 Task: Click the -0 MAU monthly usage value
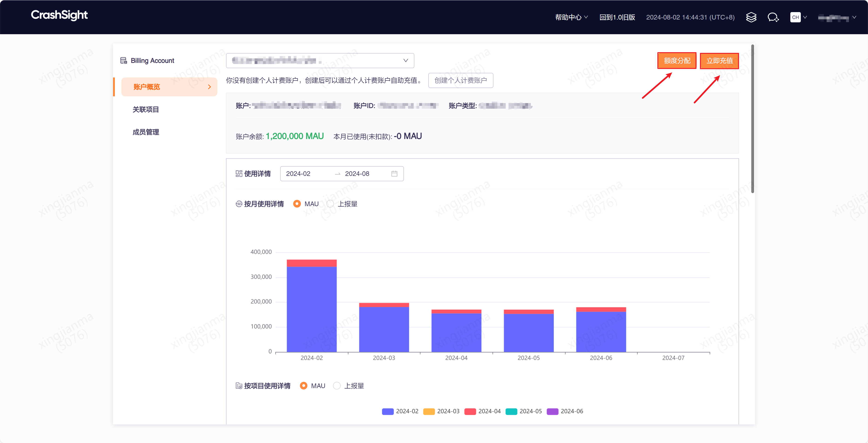(x=408, y=136)
